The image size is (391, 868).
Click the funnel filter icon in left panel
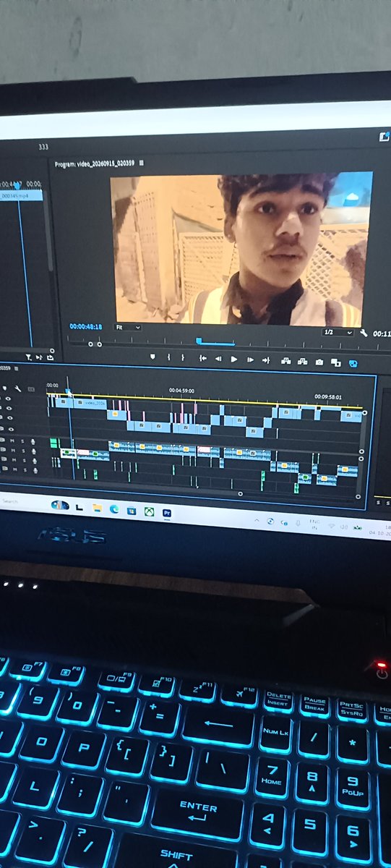(28, 357)
